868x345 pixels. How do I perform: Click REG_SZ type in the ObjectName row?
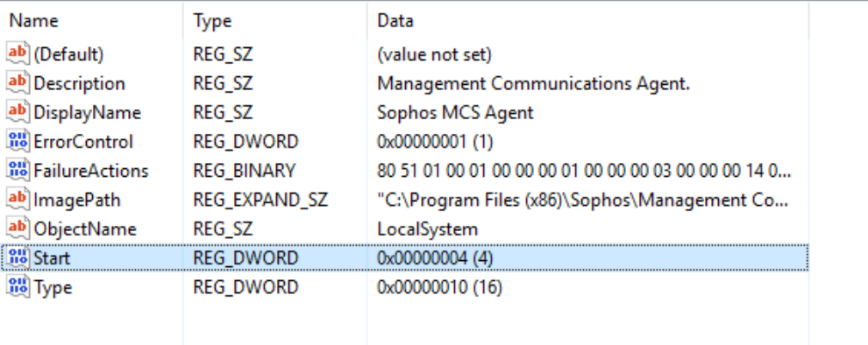coord(223,229)
